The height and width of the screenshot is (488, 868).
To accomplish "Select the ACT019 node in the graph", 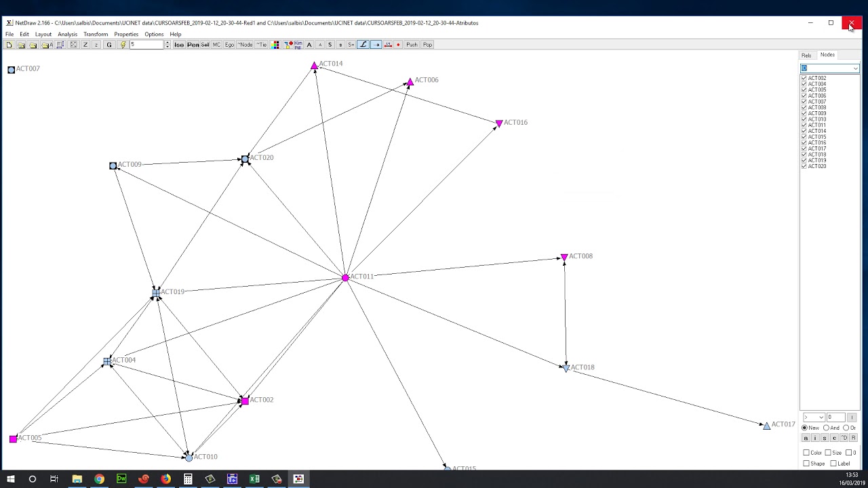I will point(156,293).
